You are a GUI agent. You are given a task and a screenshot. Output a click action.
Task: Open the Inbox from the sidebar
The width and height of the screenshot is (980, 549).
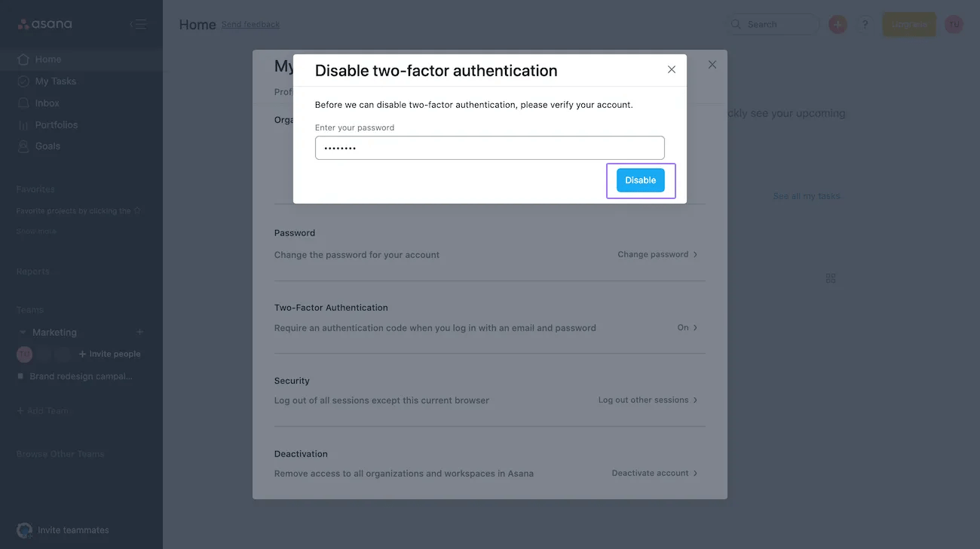coord(47,103)
